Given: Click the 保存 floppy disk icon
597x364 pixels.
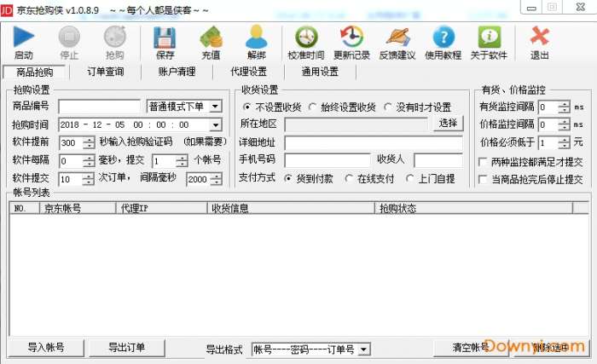Looking at the screenshot, I should click(x=165, y=38).
